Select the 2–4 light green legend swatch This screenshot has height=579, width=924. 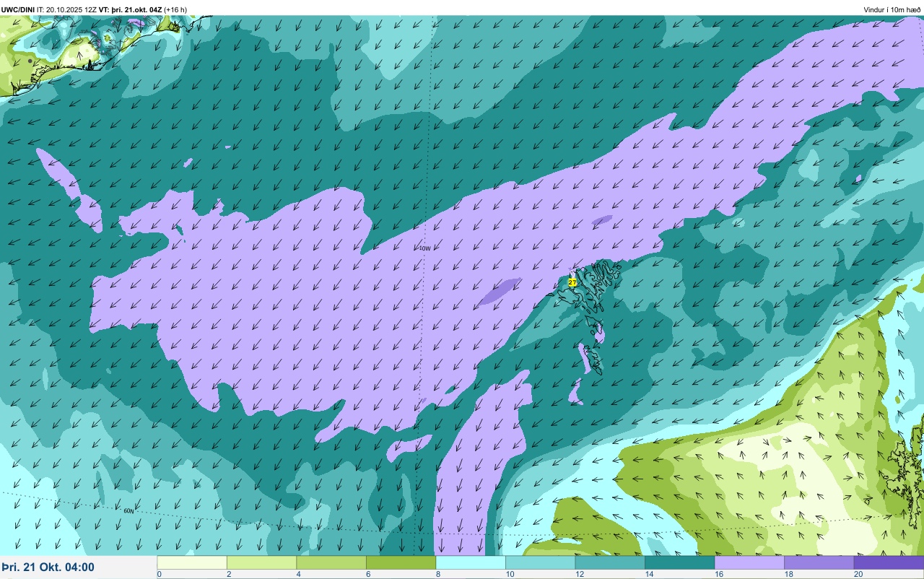point(261,562)
